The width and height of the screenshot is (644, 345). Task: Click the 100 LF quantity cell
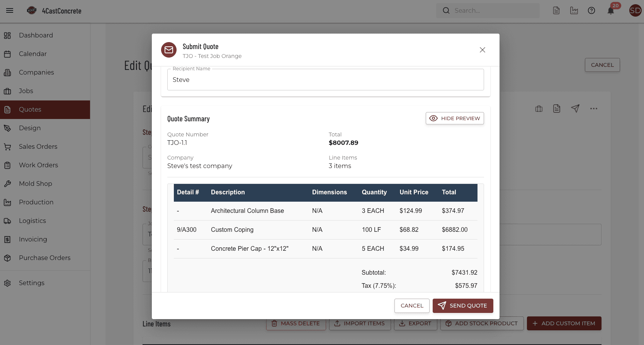[371, 230]
